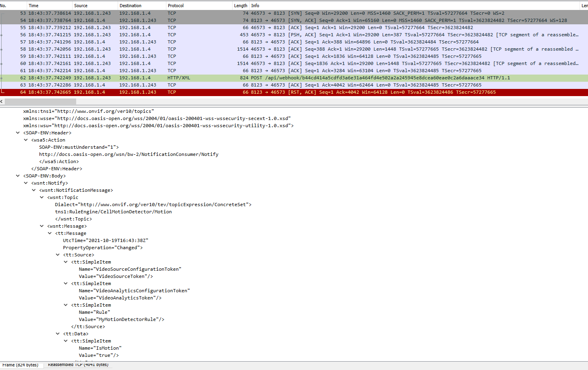Select packet 55 ACK row

click(294, 28)
